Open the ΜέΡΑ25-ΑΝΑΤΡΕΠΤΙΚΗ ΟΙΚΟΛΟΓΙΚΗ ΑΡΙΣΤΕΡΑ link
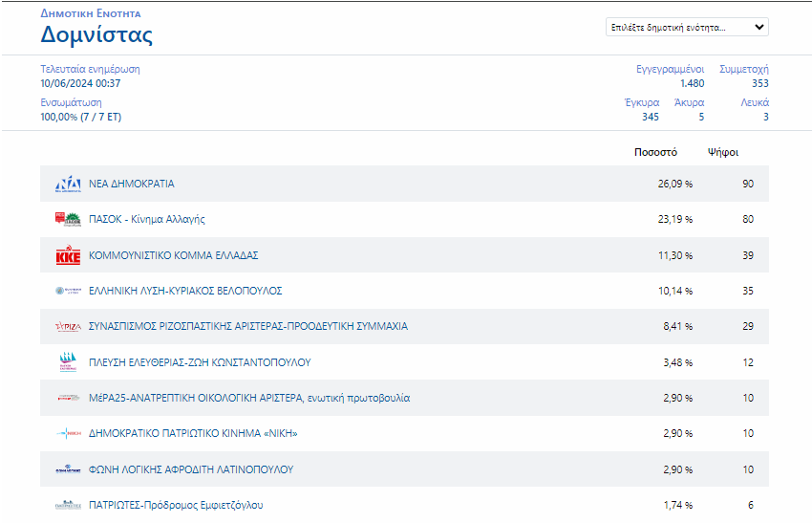The height and width of the screenshot is (523, 812). pyautogui.click(x=249, y=398)
